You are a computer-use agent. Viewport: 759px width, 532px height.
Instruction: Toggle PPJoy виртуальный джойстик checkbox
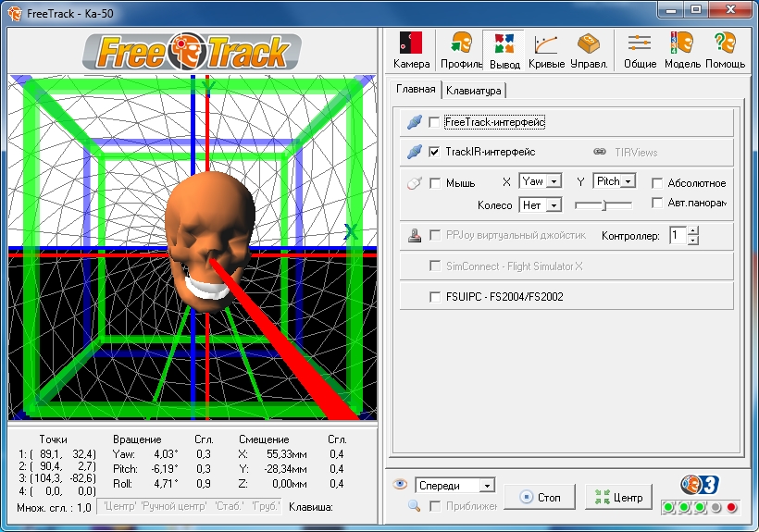[x=435, y=236]
